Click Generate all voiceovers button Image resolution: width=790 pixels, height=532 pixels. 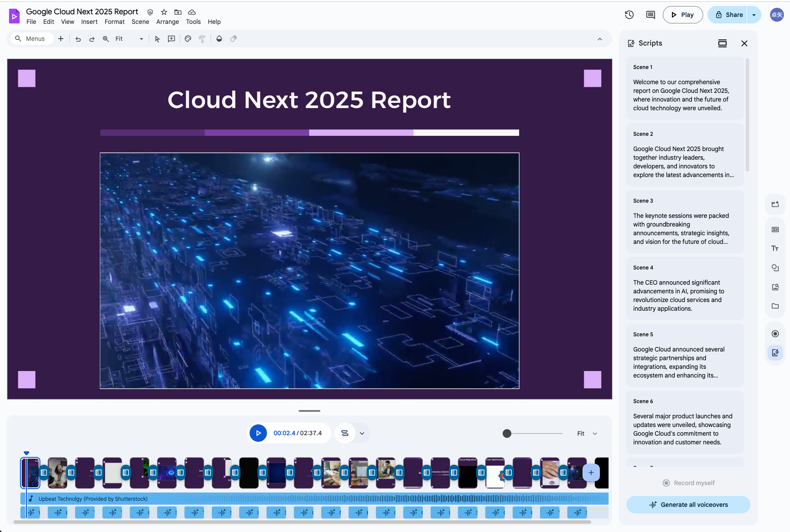(688, 505)
